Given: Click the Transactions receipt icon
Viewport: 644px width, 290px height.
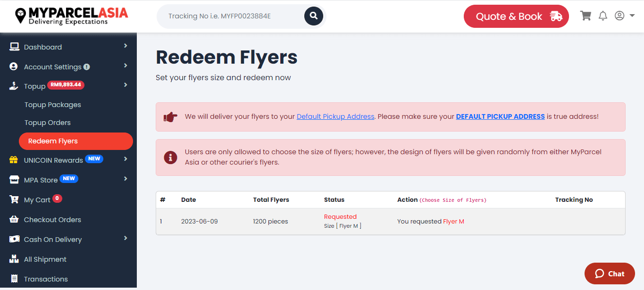Looking at the screenshot, I should (x=14, y=279).
